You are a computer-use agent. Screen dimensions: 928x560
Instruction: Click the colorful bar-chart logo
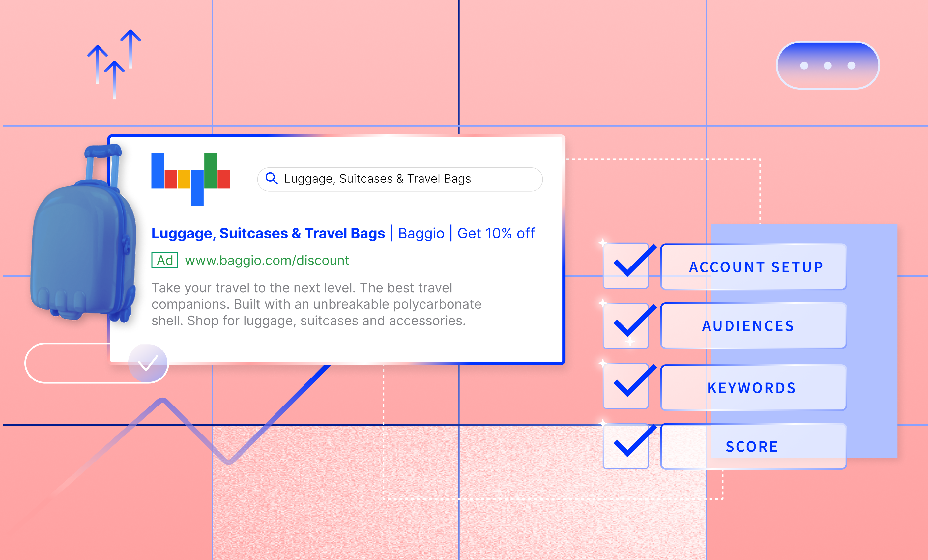pos(190,179)
